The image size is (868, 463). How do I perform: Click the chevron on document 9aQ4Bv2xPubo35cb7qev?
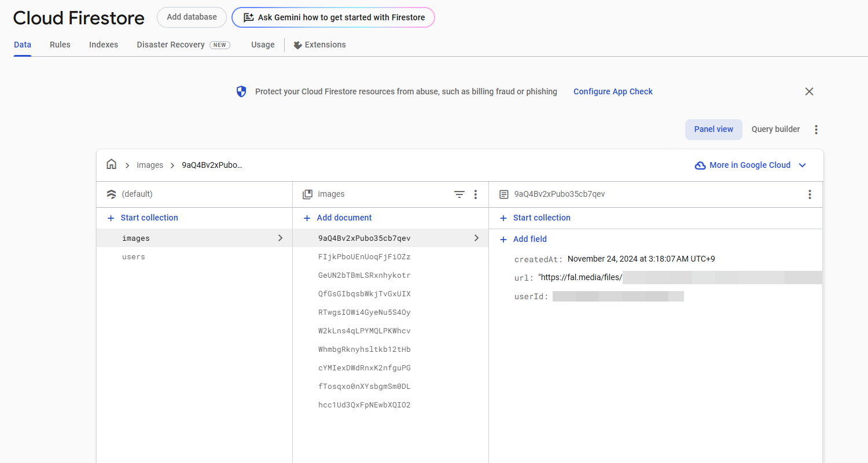click(477, 238)
